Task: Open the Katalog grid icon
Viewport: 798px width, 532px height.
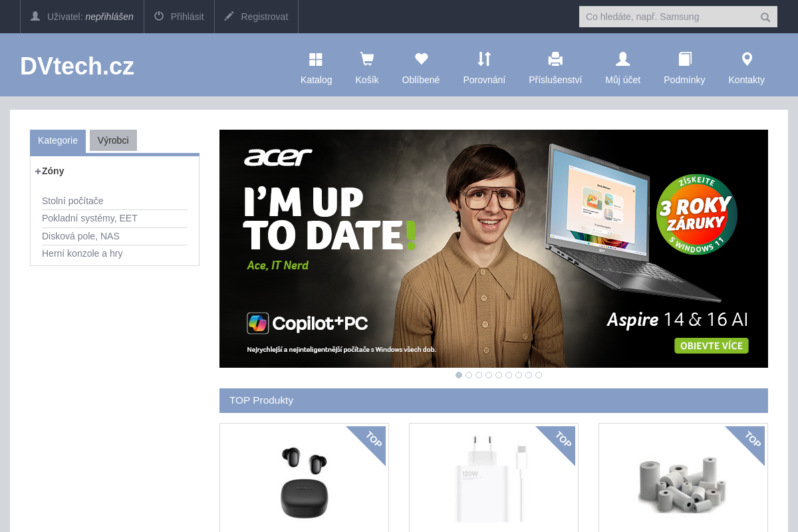Action: [316, 60]
